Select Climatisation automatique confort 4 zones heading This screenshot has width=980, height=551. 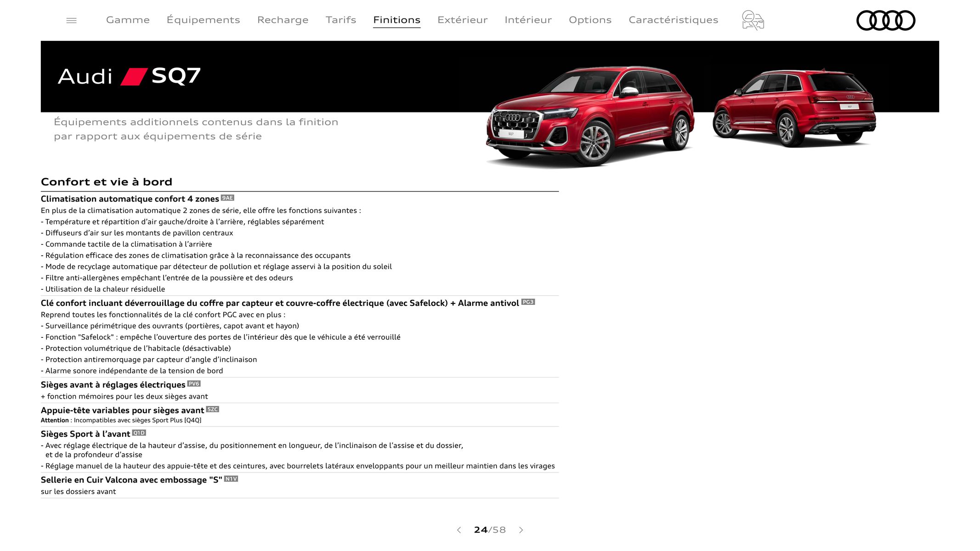coord(130,199)
